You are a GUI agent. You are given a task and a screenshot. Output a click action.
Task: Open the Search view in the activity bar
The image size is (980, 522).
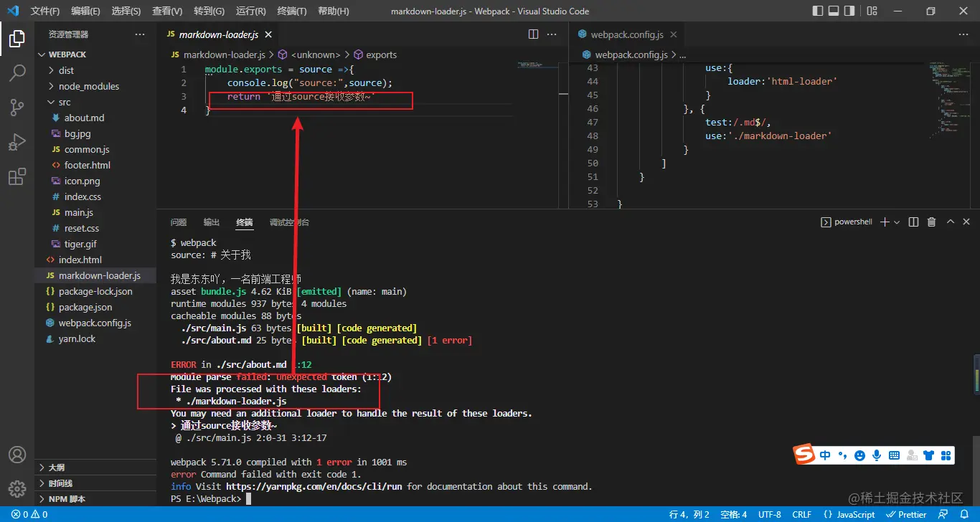point(17,73)
